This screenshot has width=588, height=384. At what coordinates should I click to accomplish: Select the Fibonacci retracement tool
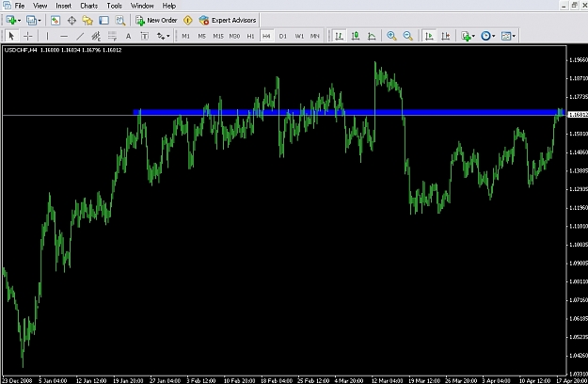point(112,36)
